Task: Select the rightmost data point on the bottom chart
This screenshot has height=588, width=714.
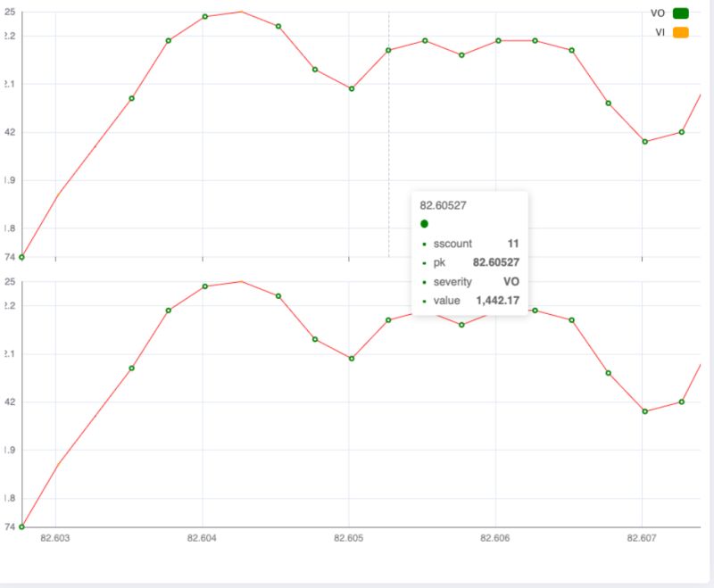Action: click(x=680, y=402)
